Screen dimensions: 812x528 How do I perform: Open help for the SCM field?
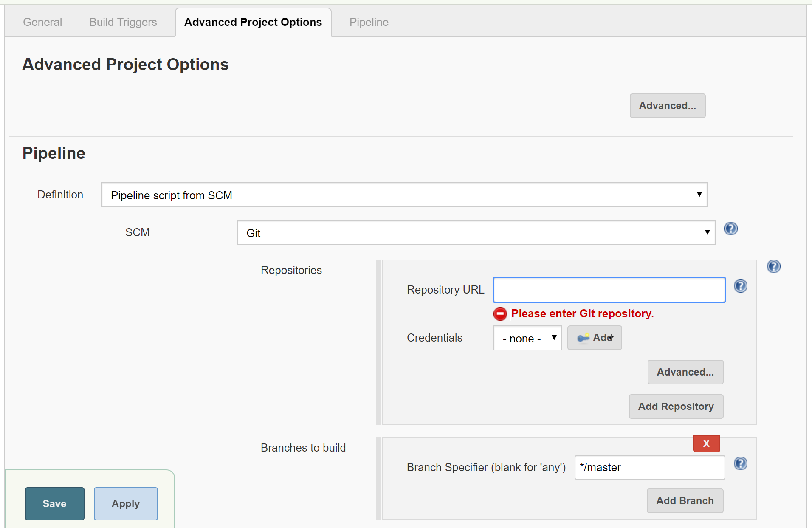pyautogui.click(x=730, y=229)
